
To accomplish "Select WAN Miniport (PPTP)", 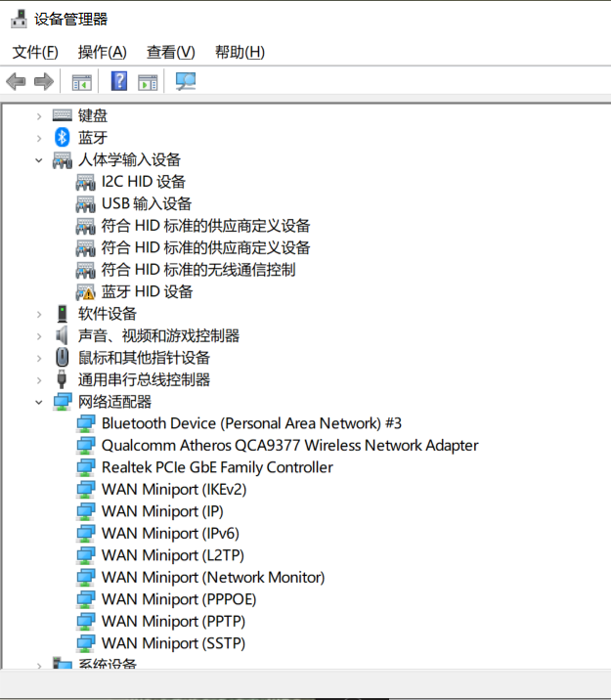I will tap(174, 621).
